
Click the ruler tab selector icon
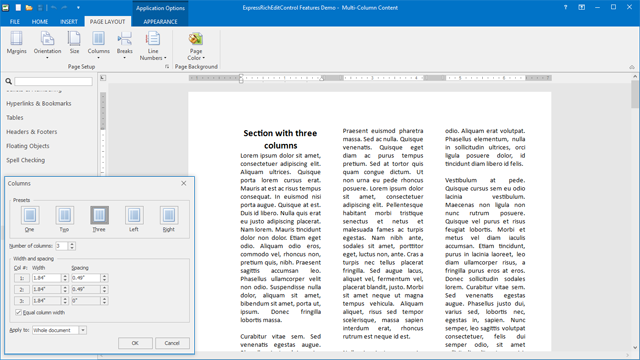(x=103, y=78)
